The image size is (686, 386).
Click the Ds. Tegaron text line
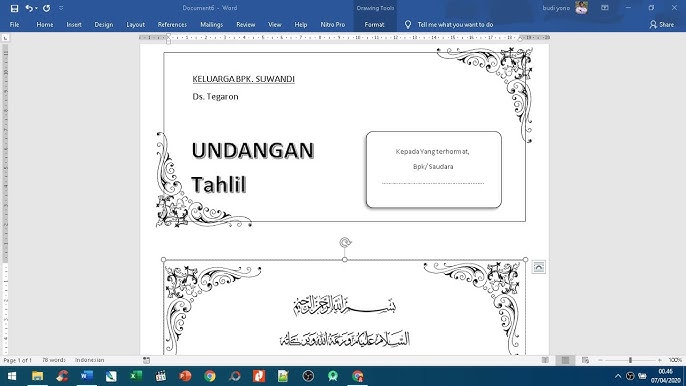point(215,97)
